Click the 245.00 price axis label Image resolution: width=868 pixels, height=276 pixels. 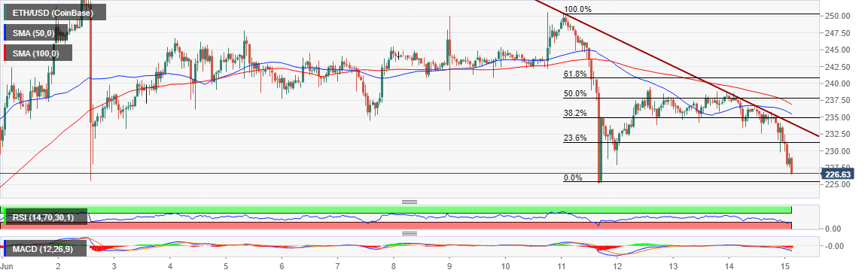click(x=838, y=50)
